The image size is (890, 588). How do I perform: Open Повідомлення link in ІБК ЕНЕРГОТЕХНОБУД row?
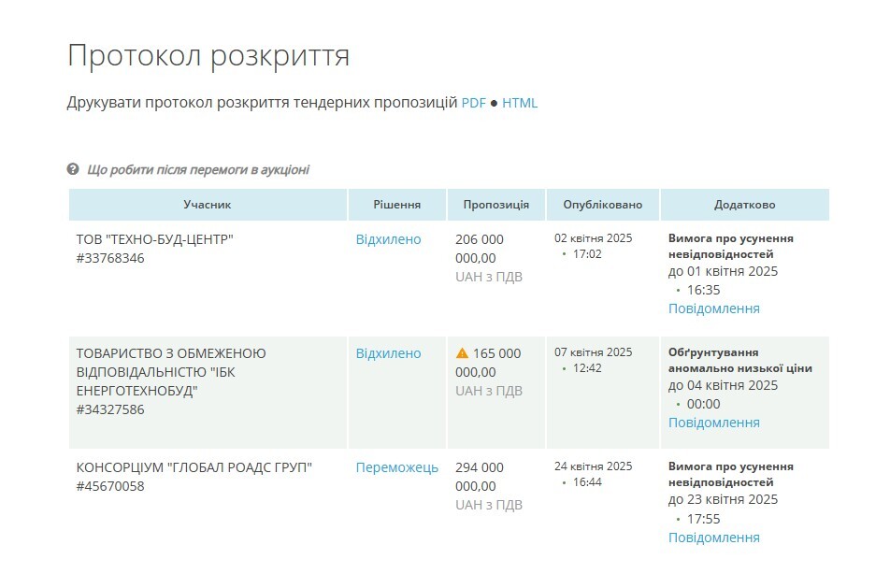pos(713,423)
